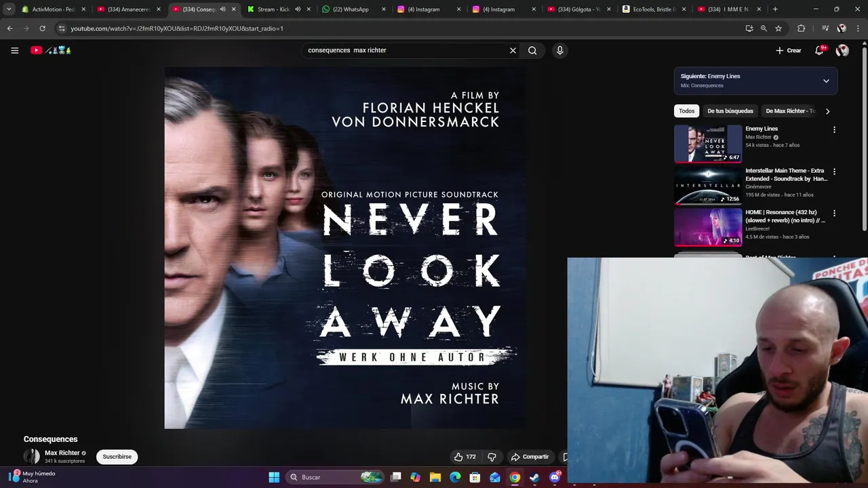Viewport: 868px width, 488px height.
Task: Clear the YouTube search text
Action: pos(513,50)
